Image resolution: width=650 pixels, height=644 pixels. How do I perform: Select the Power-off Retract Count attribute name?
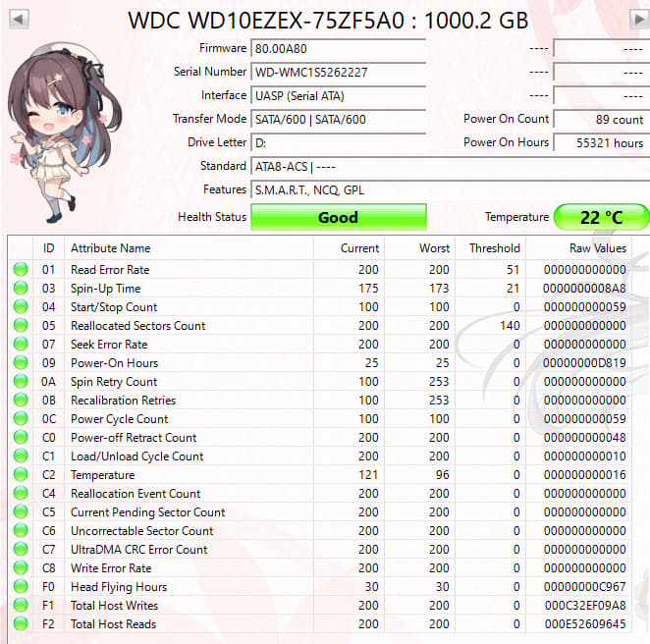coord(134,437)
